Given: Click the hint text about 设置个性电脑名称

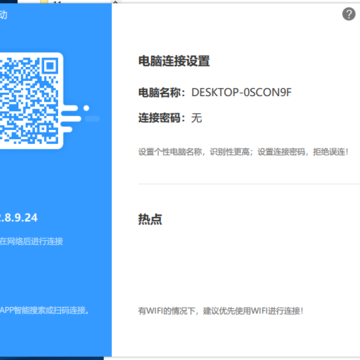Looking at the screenshot, I should (x=244, y=152).
